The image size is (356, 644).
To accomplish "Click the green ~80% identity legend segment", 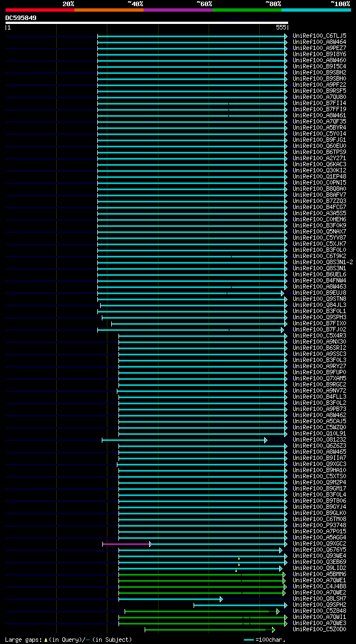I will [x=247, y=9].
